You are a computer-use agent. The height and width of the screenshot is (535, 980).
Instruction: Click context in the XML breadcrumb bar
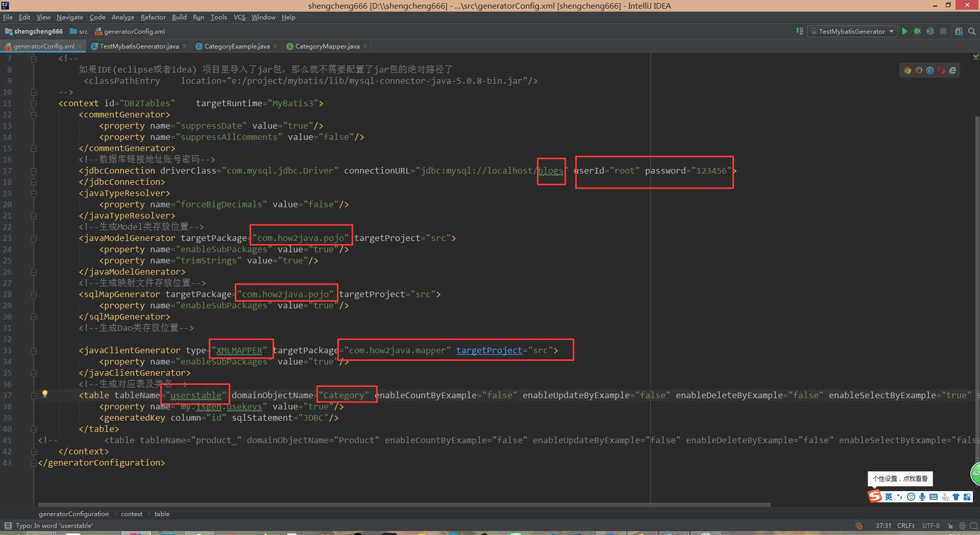click(x=132, y=514)
